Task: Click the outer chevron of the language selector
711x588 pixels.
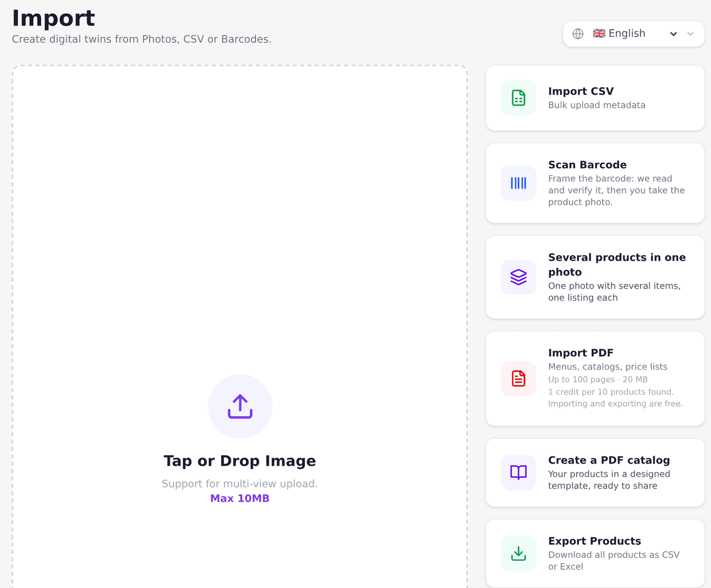Action: [x=690, y=34]
